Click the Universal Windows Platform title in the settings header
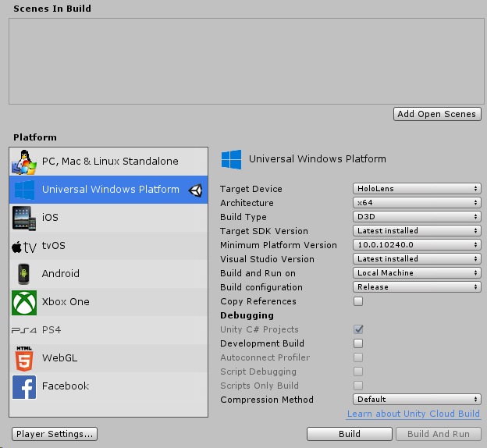 [318, 159]
